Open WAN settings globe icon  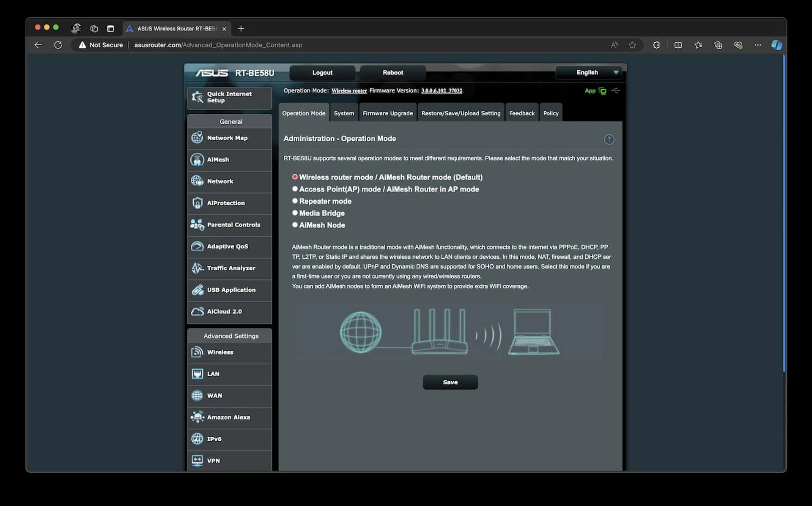click(197, 395)
